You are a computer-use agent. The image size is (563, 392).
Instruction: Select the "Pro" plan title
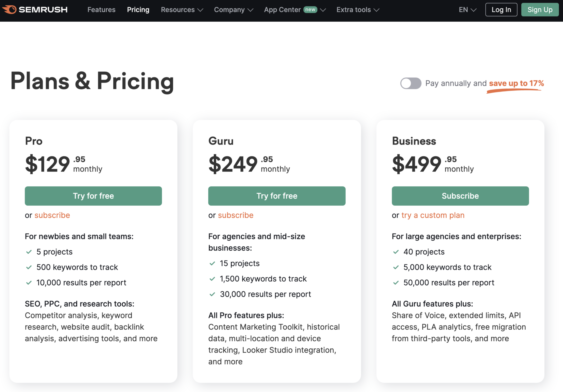[x=34, y=141]
